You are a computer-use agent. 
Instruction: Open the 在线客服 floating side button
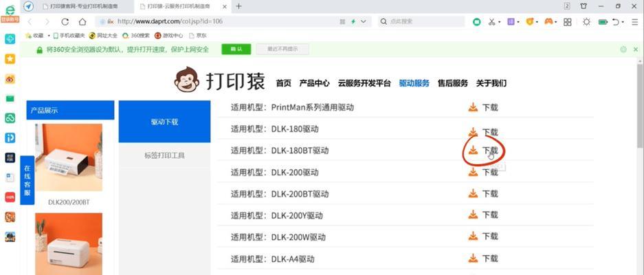(x=27, y=180)
